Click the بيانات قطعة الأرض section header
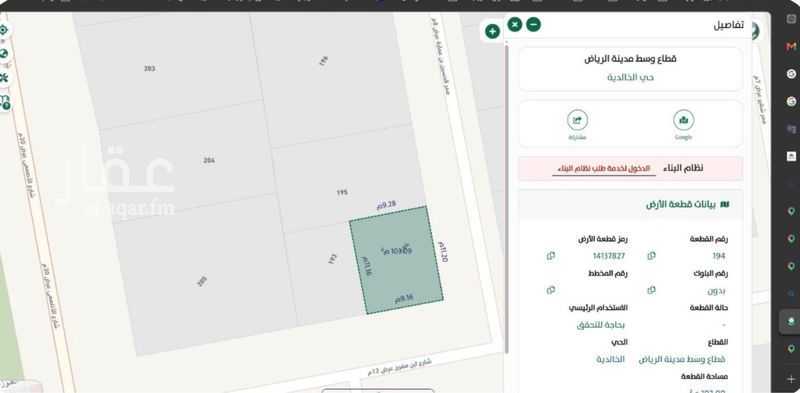Image resolution: width=800 pixels, height=393 pixels. 687,205
